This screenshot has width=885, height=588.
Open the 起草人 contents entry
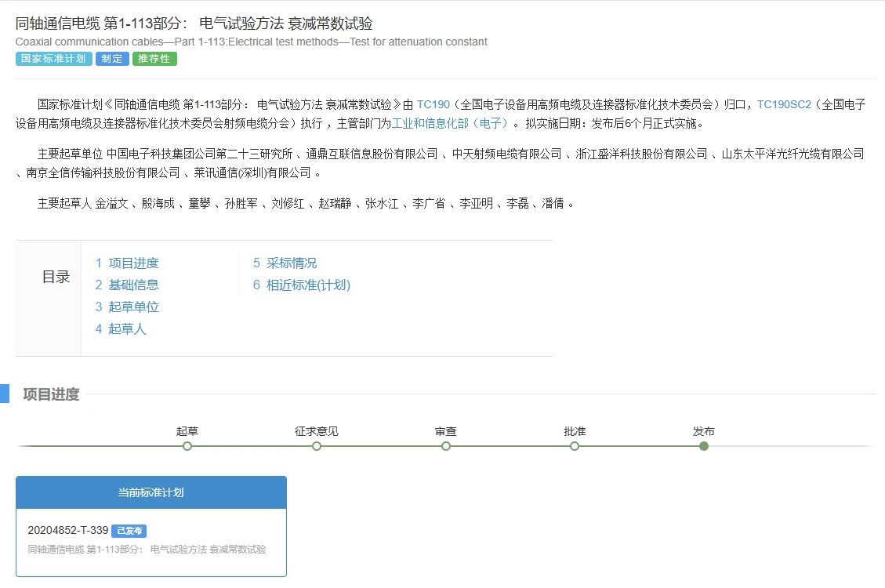coord(127,328)
